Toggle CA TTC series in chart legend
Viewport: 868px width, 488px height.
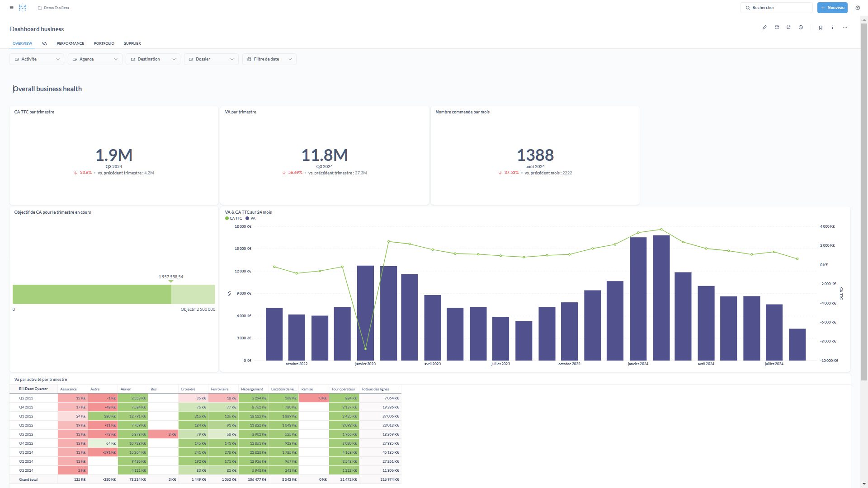pos(234,218)
